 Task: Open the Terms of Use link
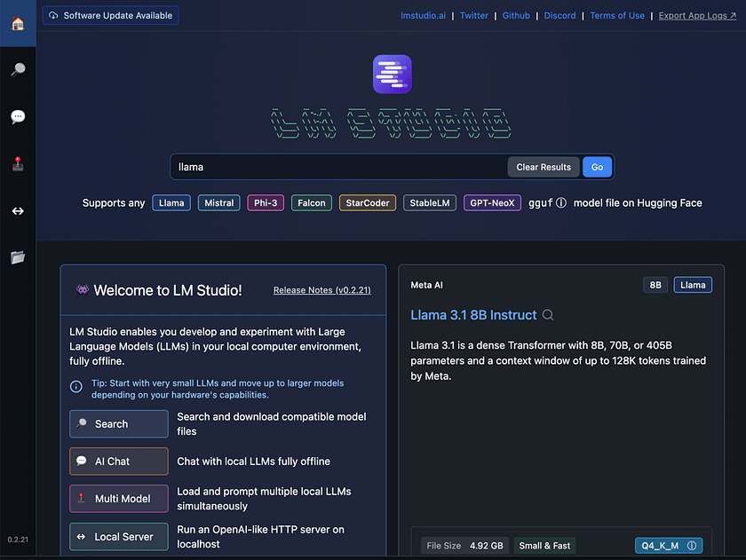coord(617,16)
